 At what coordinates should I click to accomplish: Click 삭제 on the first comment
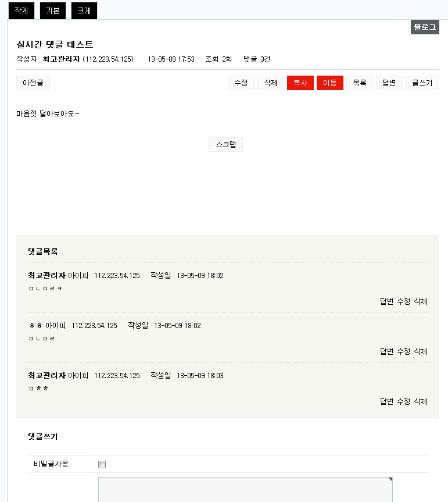pyautogui.click(x=421, y=301)
